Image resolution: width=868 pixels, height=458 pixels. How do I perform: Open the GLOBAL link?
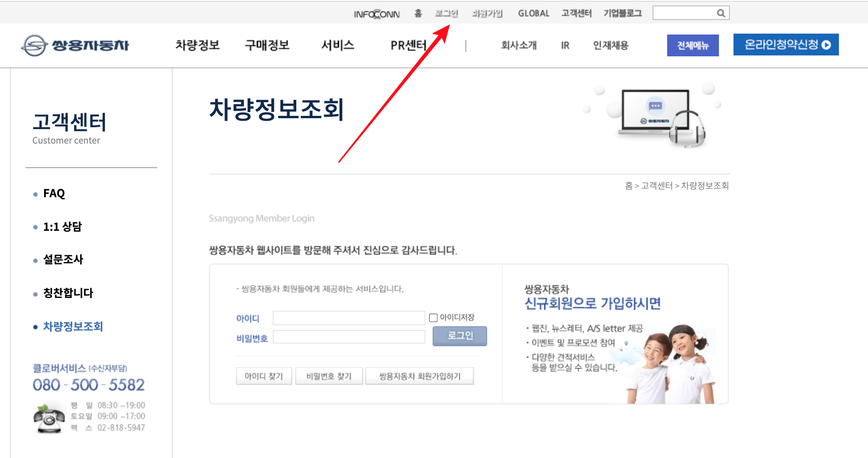coord(534,13)
